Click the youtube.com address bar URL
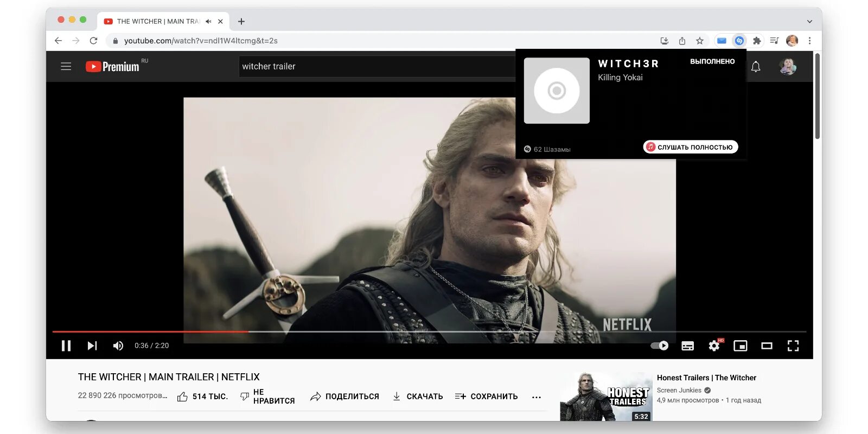Screen dimensions: 868x434 coord(201,41)
